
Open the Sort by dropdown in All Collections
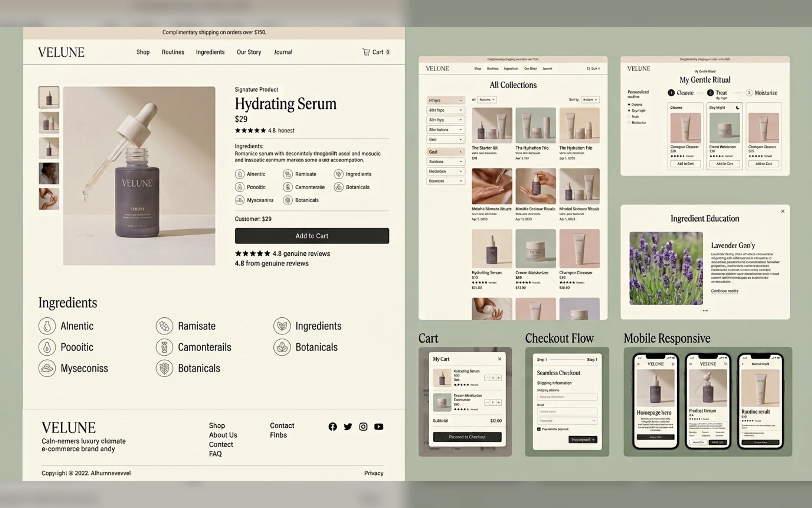[590, 100]
